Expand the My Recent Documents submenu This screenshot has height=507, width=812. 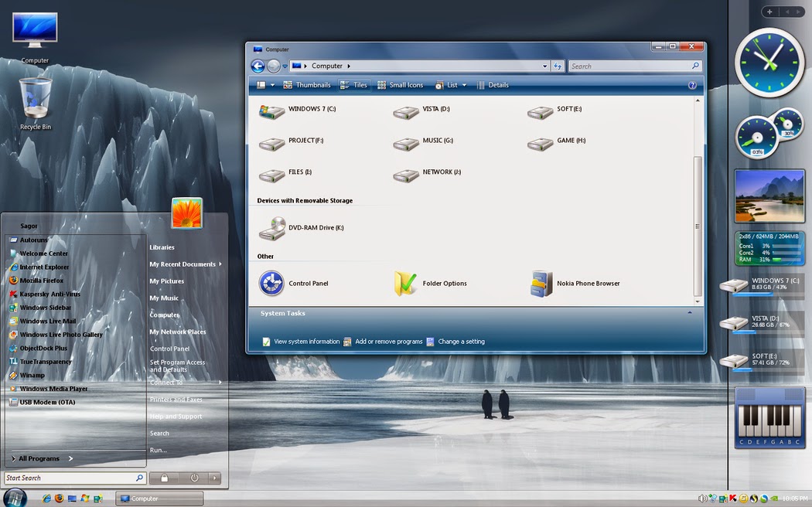point(182,264)
